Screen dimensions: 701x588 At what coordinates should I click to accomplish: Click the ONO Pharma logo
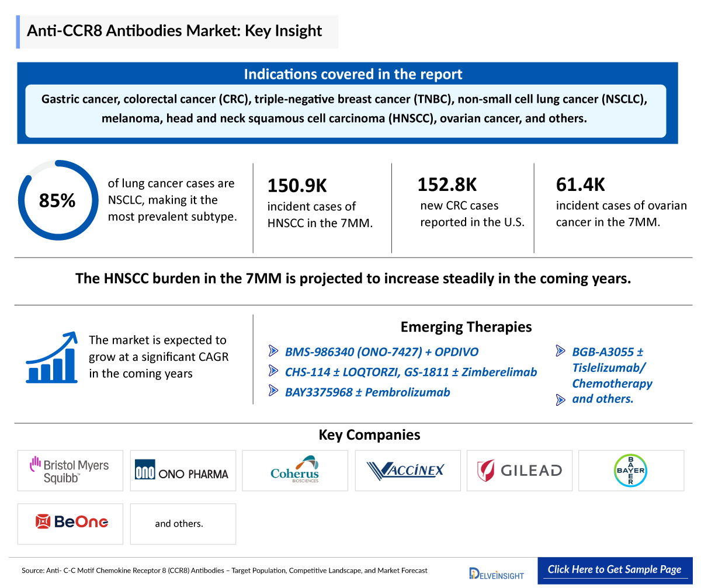(x=182, y=470)
